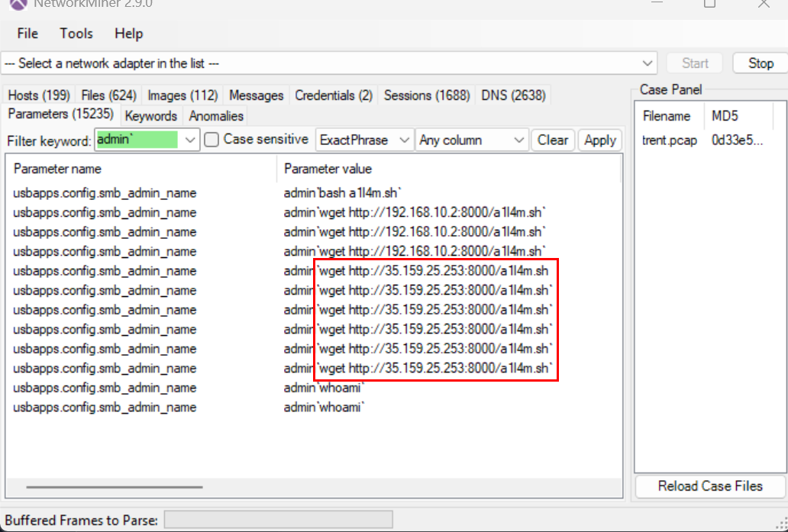Image resolution: width=788 pixels, height=532 pixels.
Task: Click the MD5 column header in Case Panel
Action: (738, 116)
